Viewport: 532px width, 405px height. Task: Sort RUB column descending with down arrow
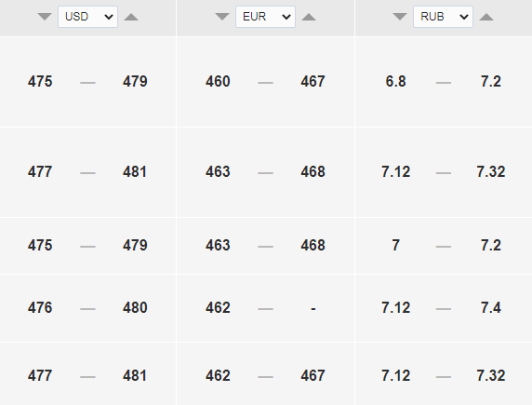point(400,17)
